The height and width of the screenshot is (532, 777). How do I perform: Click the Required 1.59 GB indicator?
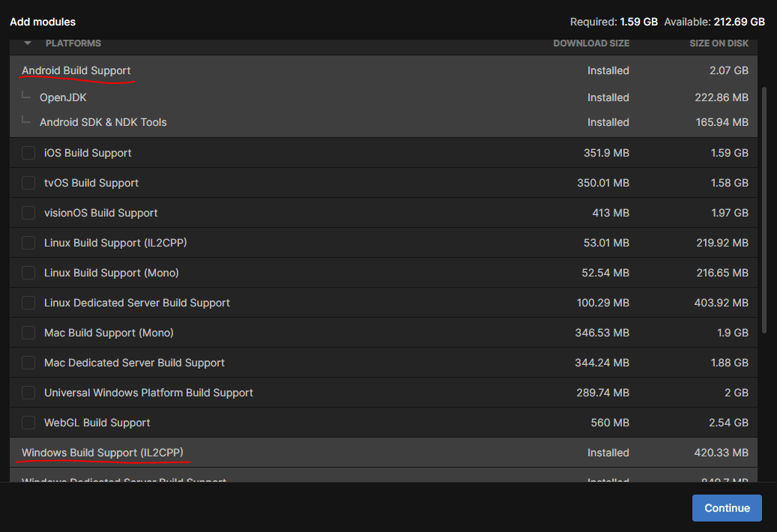tap(614, 22)
